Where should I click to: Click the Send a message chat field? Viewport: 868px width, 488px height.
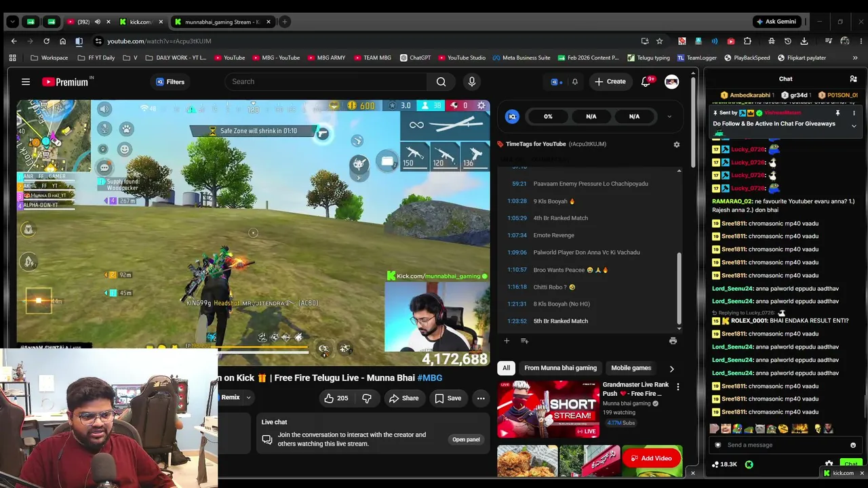(x=785, y=445)
